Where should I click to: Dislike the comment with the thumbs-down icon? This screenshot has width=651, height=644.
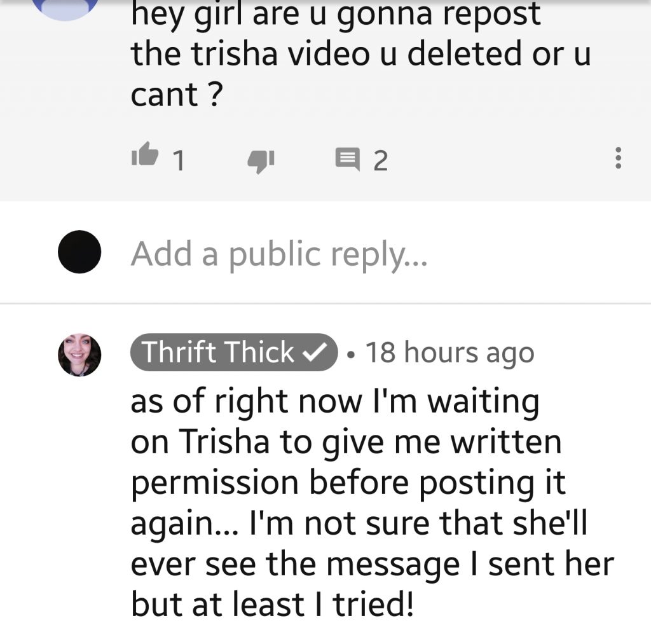261,161
